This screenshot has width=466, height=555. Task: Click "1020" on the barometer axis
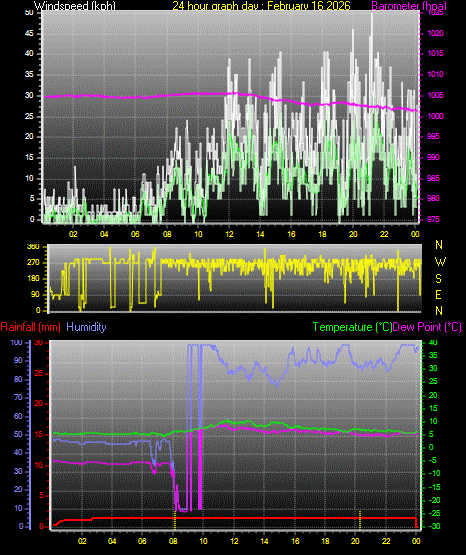pos(435,33)
